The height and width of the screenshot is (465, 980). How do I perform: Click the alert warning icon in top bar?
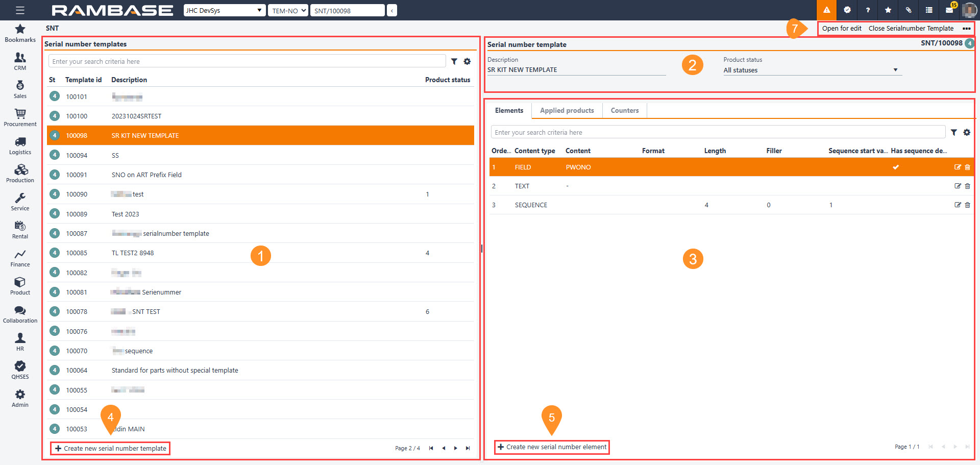[x=826, y=10]
